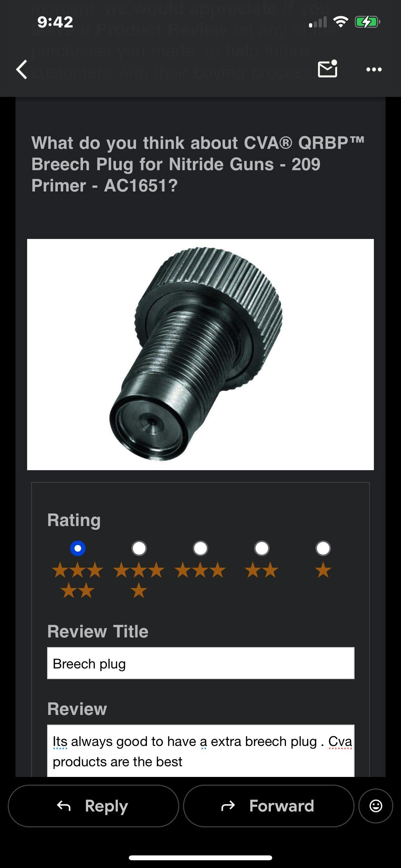Viewport: 401px width, 868px height.
Task: Focus the Review Title field with Breech plug
Action: pos(201,663)
